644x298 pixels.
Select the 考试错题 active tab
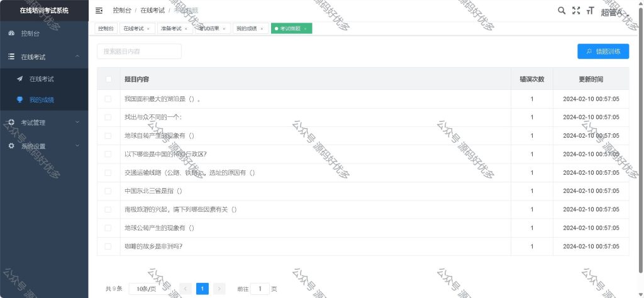click(291, 29)
